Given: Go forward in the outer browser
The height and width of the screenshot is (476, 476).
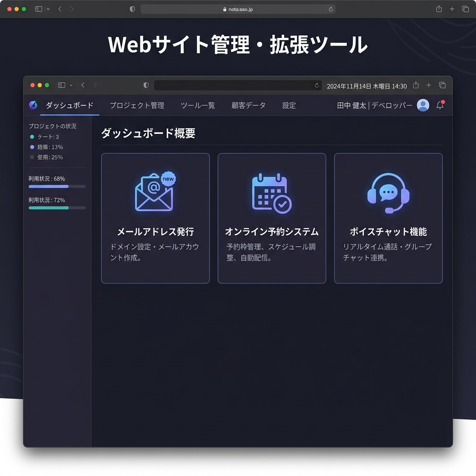Looking at the screenshot, I should (x=72, y=9).
